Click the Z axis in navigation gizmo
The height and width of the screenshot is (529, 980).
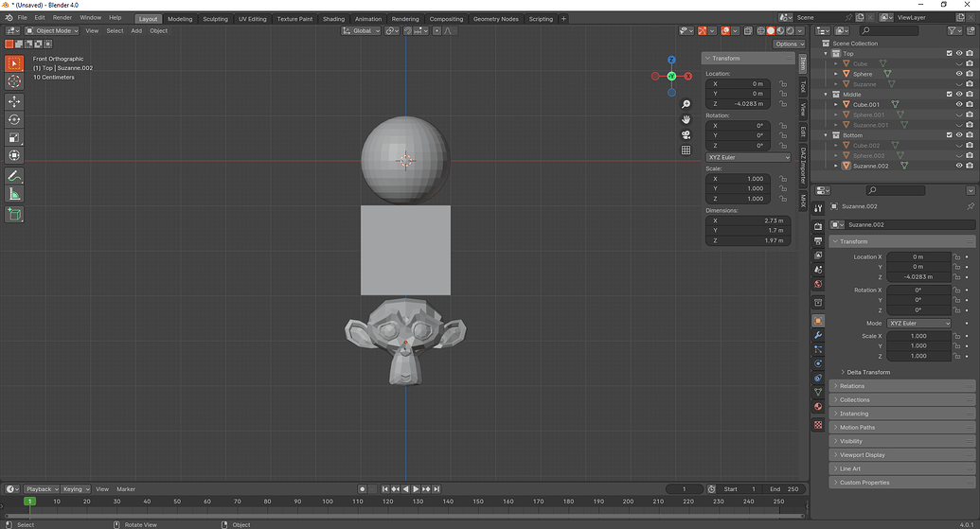671,60
